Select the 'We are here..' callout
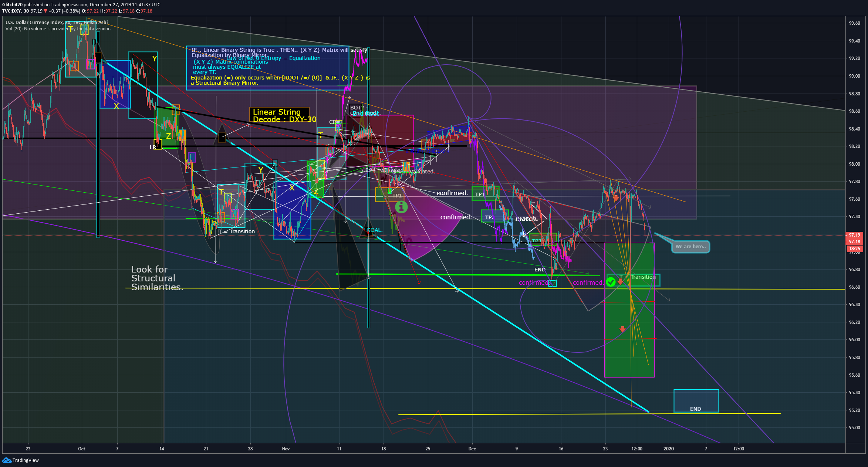The width and height of the screenshot is (868, 467). tap(690, 247)
